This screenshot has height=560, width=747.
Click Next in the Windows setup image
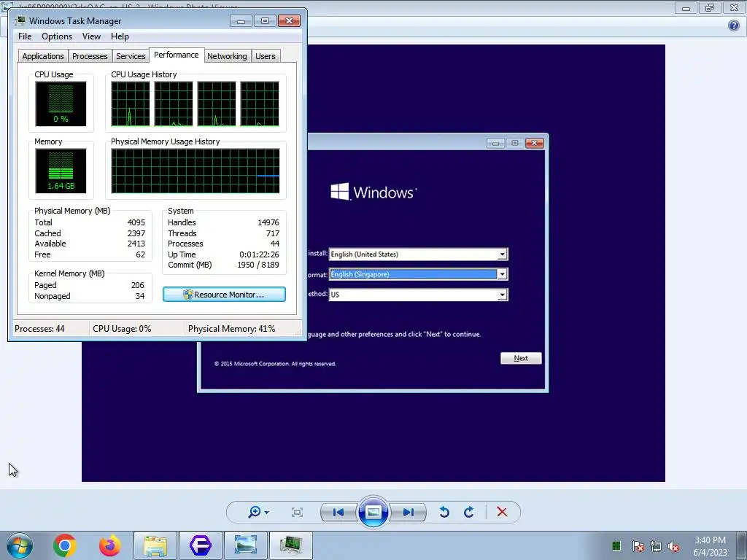click(x=521, y=358)
